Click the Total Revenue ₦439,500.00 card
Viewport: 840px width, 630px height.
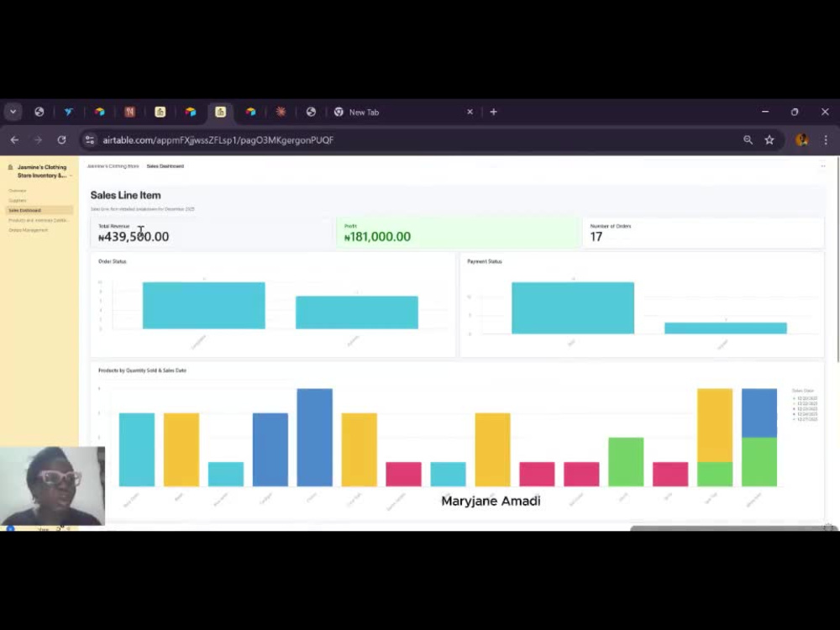213,233
